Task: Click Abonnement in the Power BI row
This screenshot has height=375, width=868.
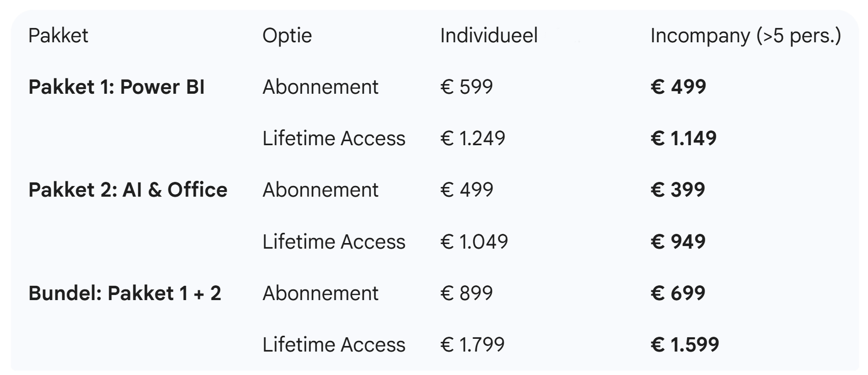Action: tap(320, 87)
